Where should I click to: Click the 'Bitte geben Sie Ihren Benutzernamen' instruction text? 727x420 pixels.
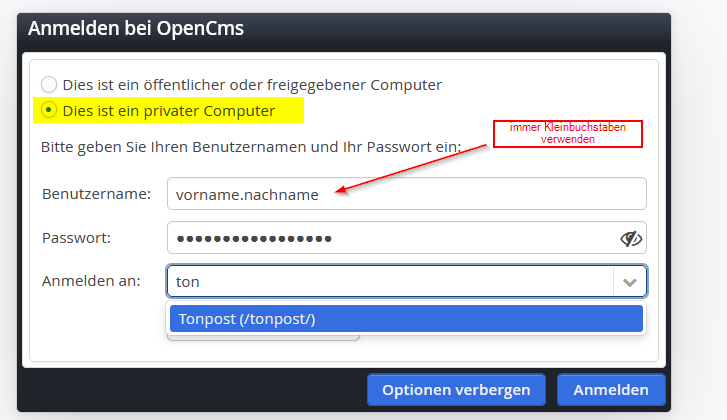[251, 147]
